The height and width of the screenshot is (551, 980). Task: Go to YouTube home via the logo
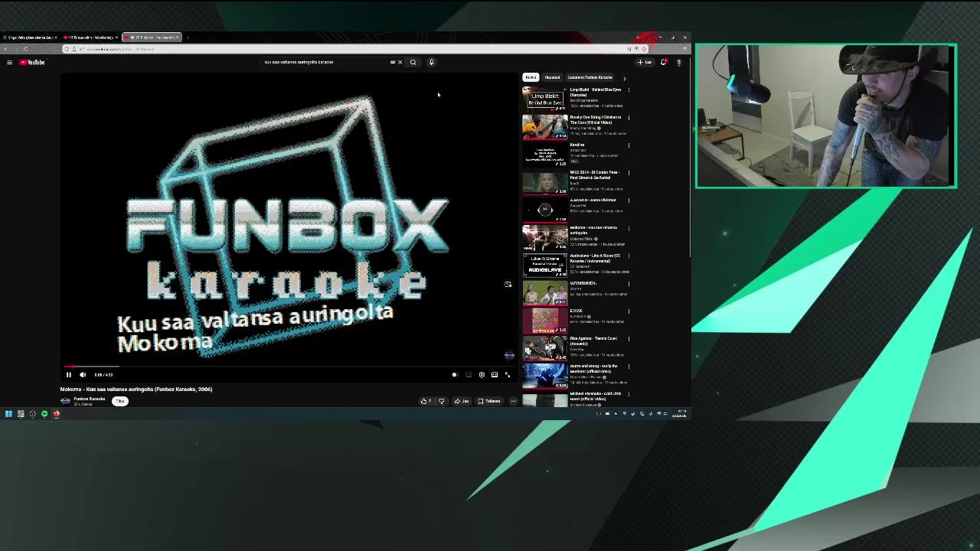[x=32, y=62]
